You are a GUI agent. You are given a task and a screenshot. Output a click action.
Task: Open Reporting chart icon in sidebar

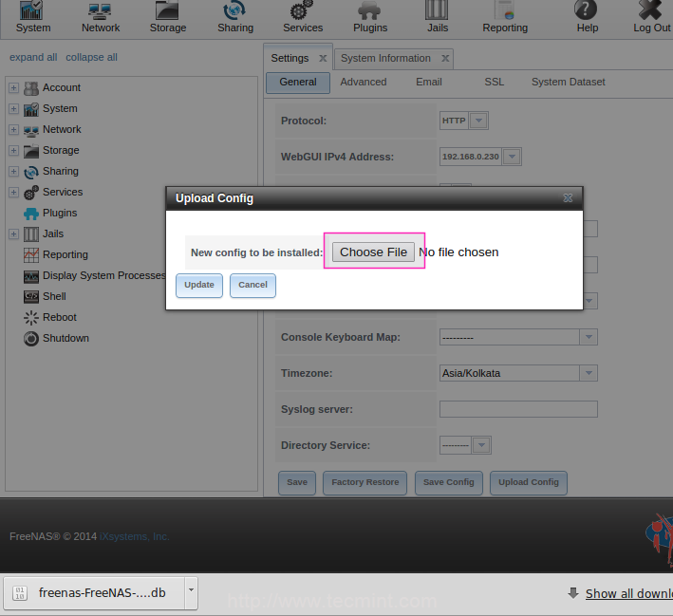pyautogui.click(x=31, y=255)
